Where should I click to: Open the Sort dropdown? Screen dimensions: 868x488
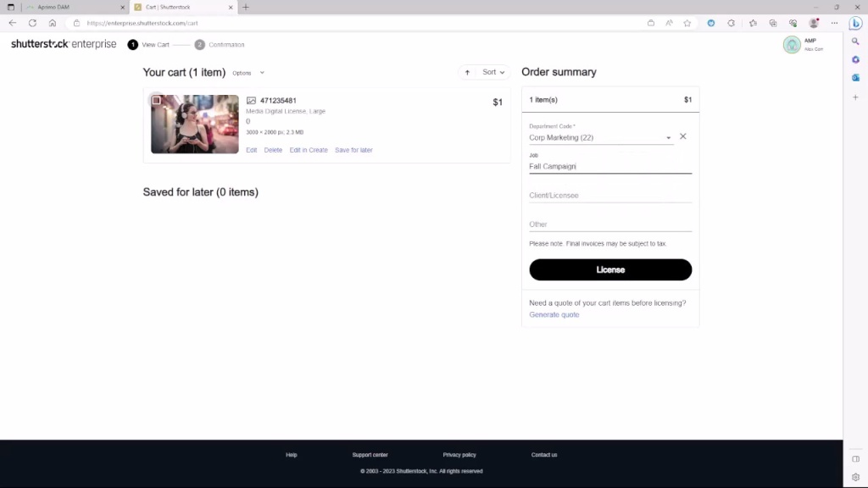[x=493, y=73]
